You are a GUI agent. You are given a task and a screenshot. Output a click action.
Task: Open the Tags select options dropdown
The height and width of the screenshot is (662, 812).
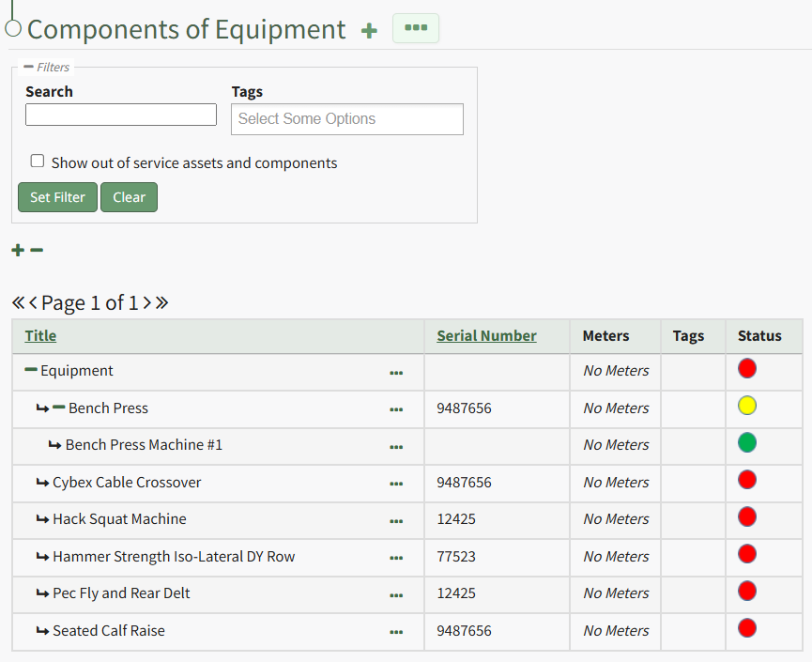(x=346, y=119)
